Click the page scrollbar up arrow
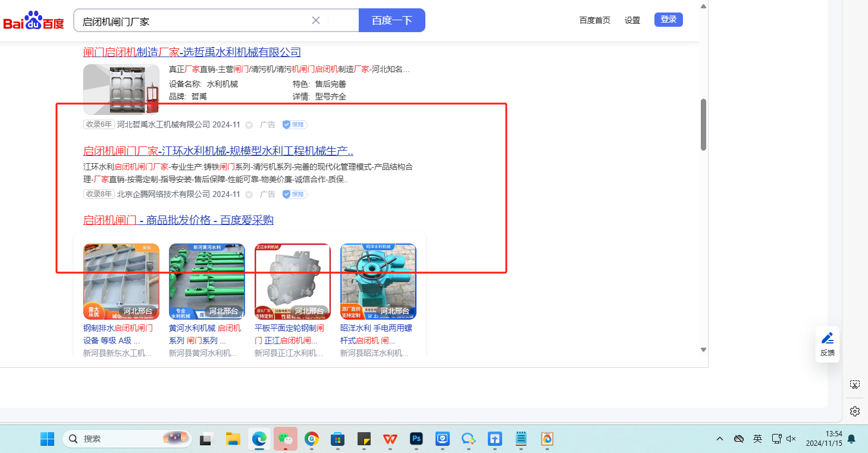The width and height of the screenshot is (868, 453). pyautogui.click(x=703, y=7)
